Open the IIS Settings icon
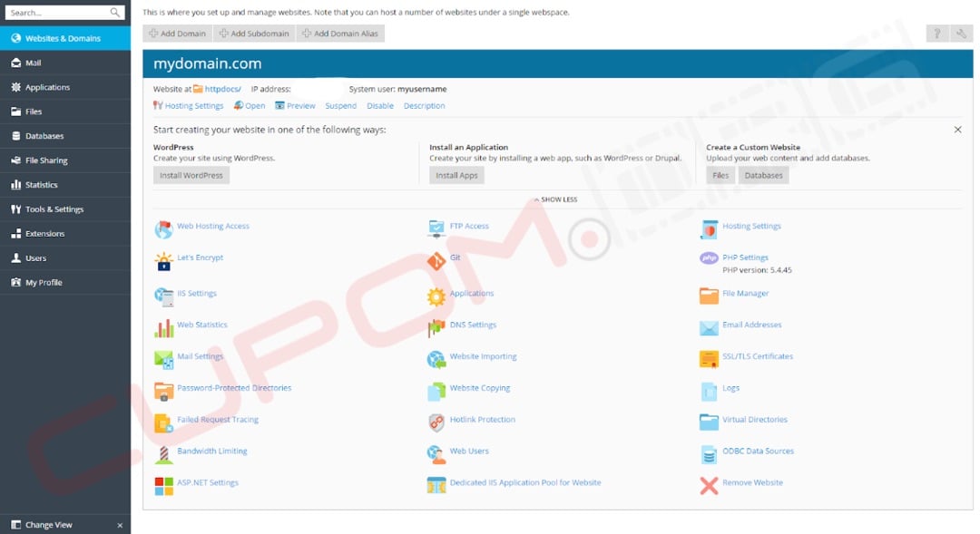 pyautogui.click(x=163, y=296)
